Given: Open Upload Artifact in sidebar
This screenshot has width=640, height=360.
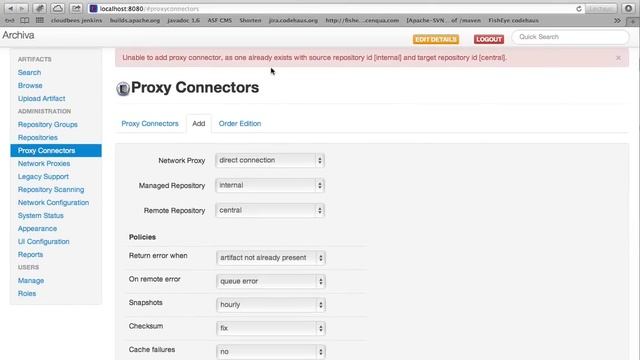Looking at the screenshot, I should pos(42,98).
